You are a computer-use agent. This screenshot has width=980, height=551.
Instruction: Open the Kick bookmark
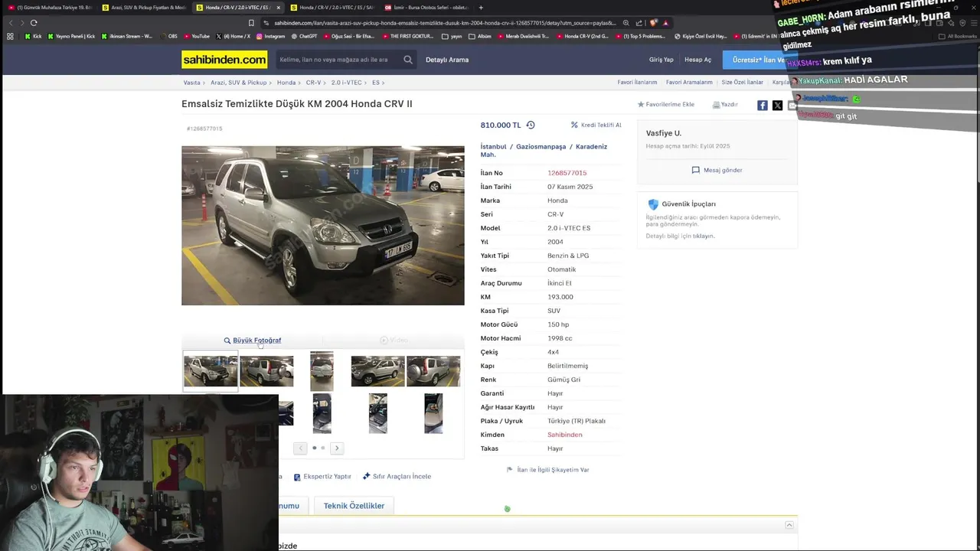pos(33,36)
